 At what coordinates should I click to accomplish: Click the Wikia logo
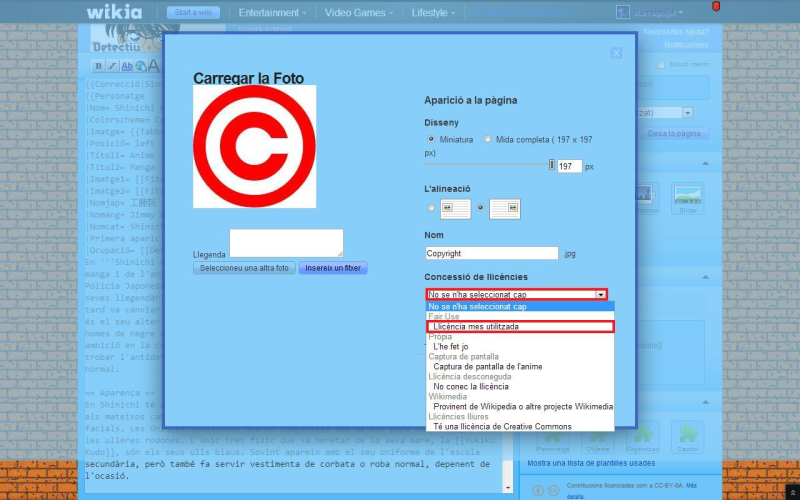pyautogui.click(x=114, y=12)
